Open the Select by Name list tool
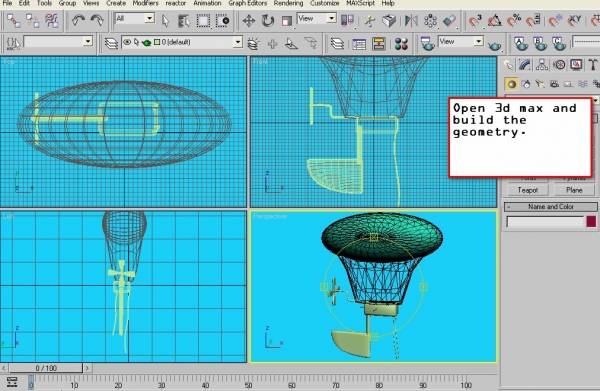 click(184, 20)
